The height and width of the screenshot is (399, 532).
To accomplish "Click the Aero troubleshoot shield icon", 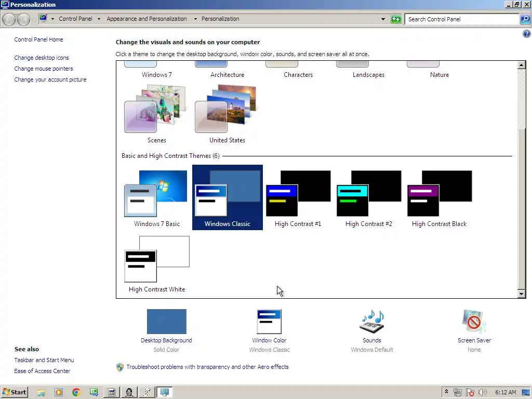I will [x=120, y=367].
